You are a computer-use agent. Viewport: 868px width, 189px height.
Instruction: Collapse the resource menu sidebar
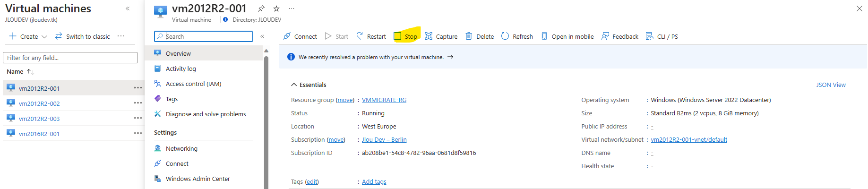pyautogui.click(x=262, y=36)
